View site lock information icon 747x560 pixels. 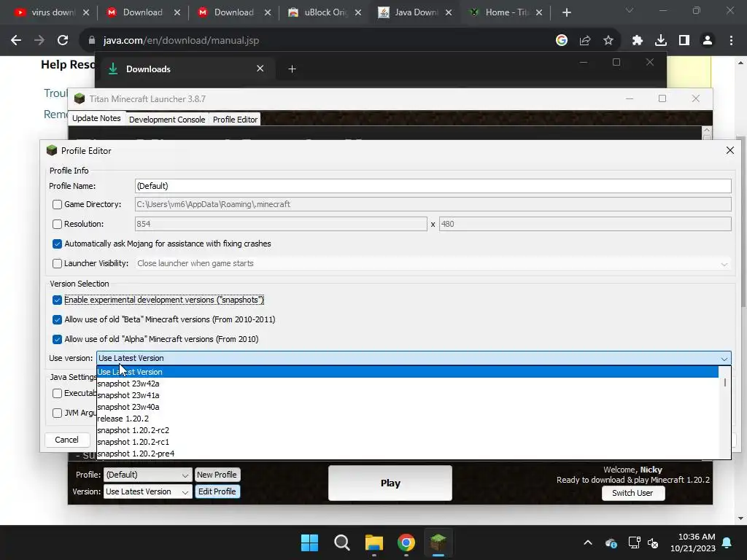92,41
